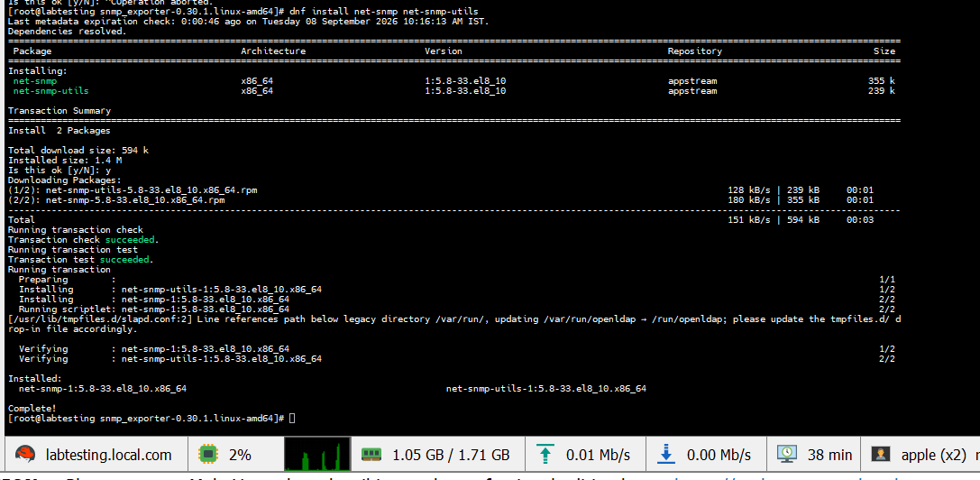Click the Total download size: 594 k line

pos(78,150)
